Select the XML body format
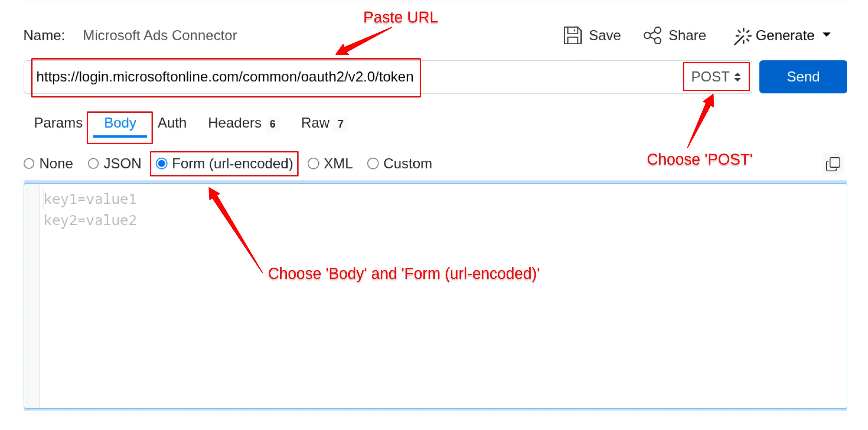Image resolution: width=868 pixels, height=430 pixels. coord(330,163)
